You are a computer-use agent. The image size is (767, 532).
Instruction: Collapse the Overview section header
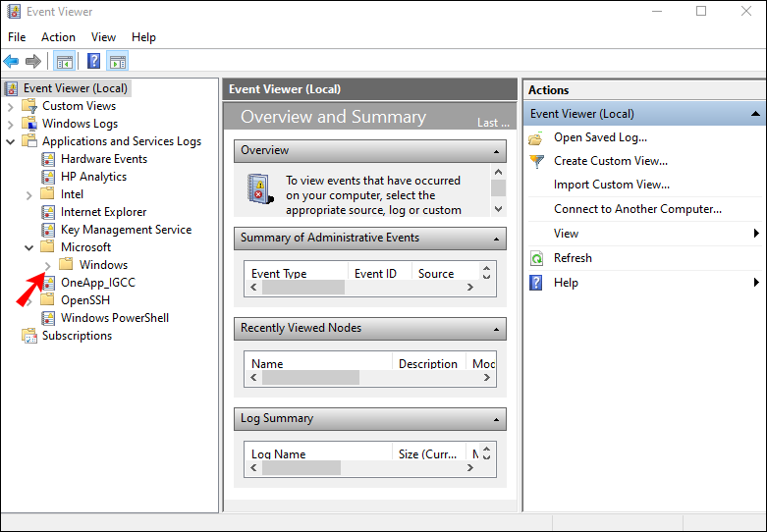point(498,151)
